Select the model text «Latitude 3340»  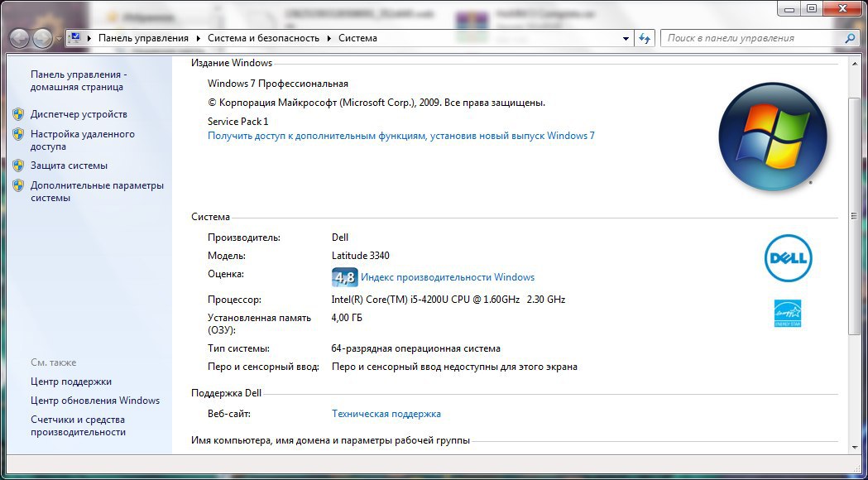[361, 255]
